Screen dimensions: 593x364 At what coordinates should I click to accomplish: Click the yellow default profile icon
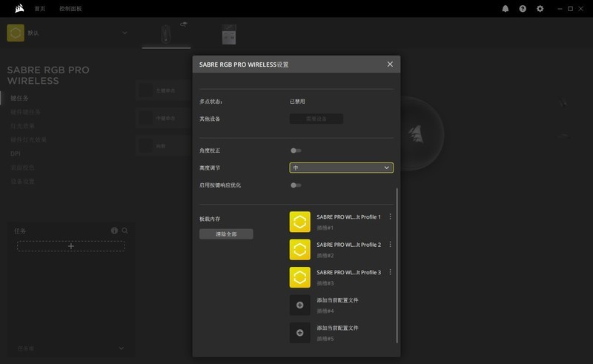click(x=16, y=33)
